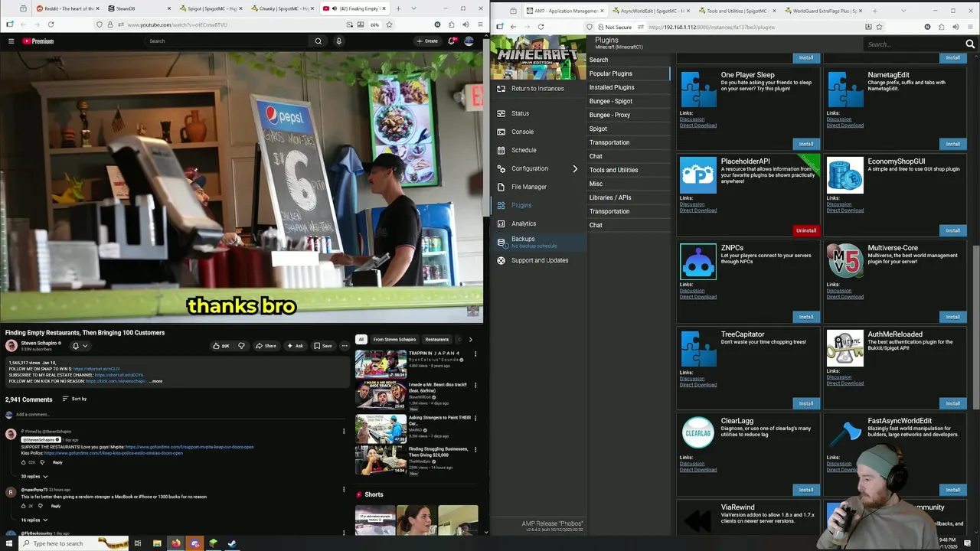The height and width of the screenshot is (551, 980).
Task: List all tabs in AMP browser window
Action: (903, 11)
